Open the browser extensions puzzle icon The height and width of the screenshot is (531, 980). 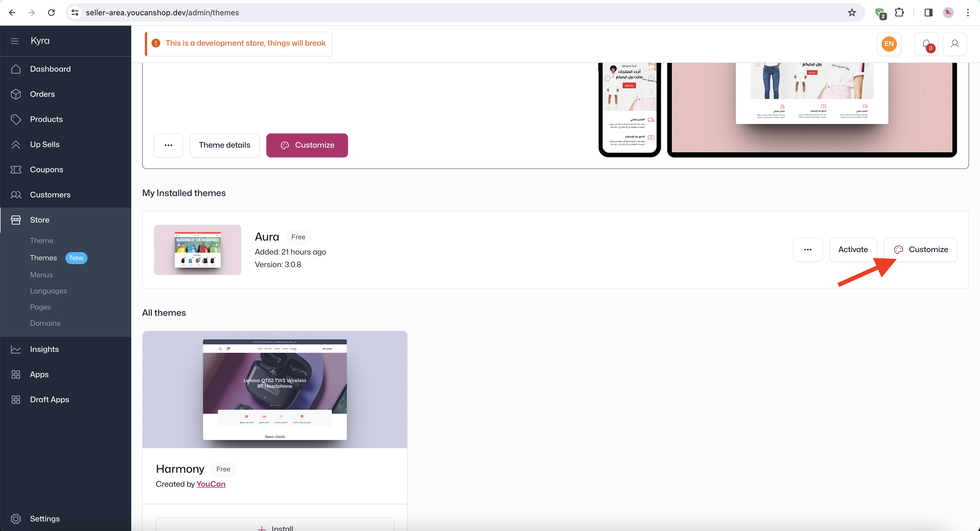pos(899,13)
